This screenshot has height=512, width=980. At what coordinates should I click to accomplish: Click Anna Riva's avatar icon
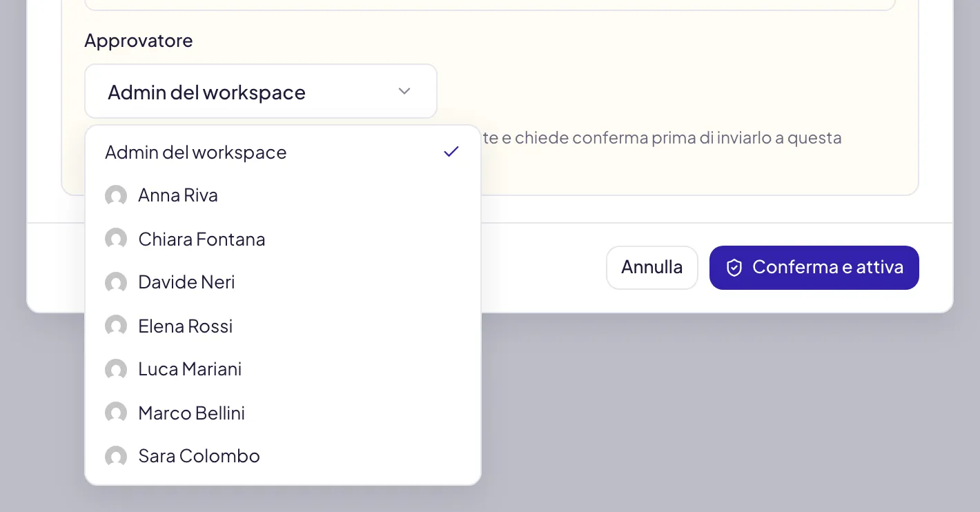(116, 196)
